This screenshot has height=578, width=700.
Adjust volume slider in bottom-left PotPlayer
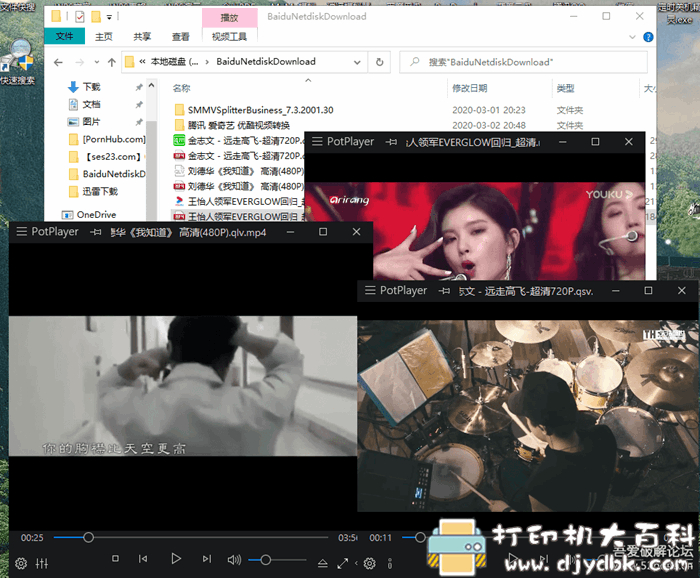pos(277,560)
